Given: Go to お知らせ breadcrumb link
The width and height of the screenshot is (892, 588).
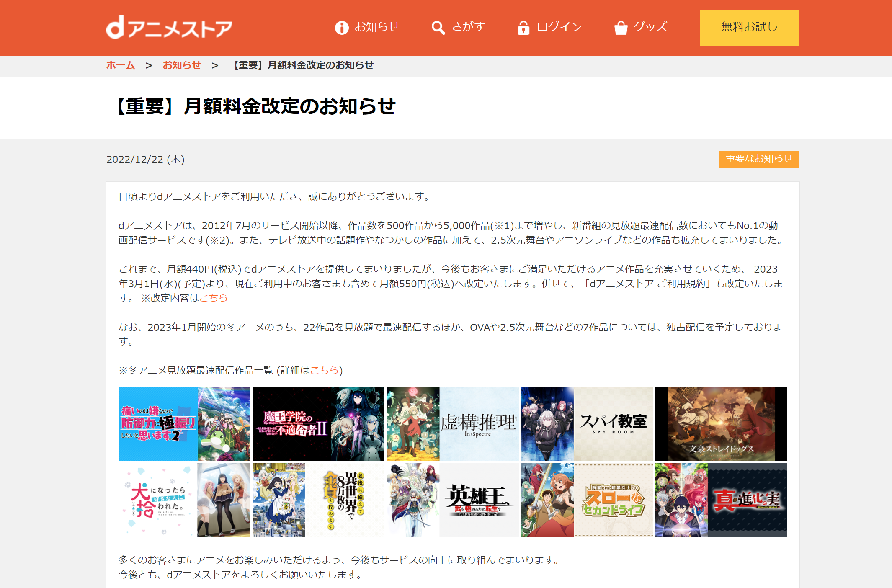Looking at the screenshot, I should tap(182, 65).
